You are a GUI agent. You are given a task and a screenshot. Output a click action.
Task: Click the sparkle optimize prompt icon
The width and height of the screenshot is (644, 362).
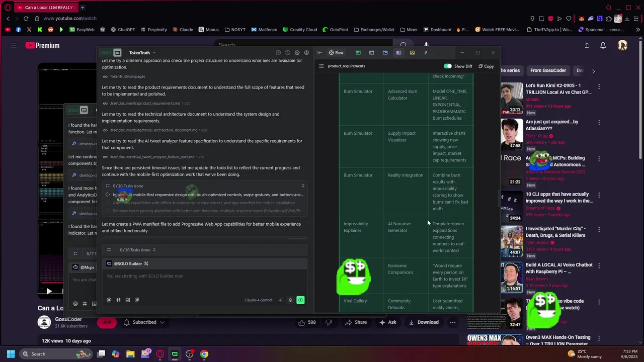click(280, 300)
